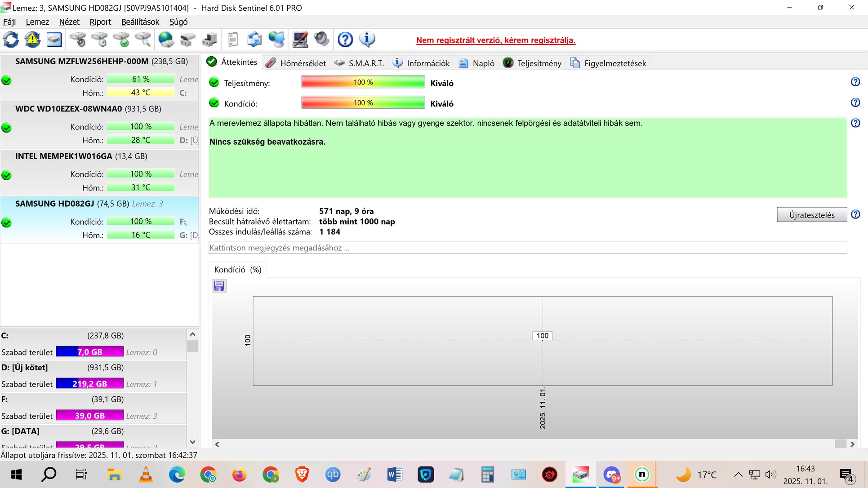Image resolution: width=868 pixels, height=488 pixels.
Task: Click the Újratesztelés button
Action: [x=811, y=215]
